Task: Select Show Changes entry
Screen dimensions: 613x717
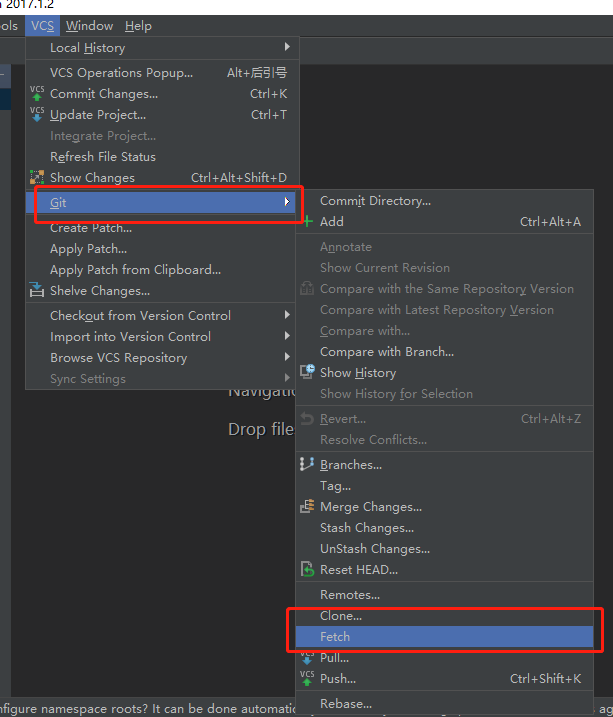Action: (162, 178)
